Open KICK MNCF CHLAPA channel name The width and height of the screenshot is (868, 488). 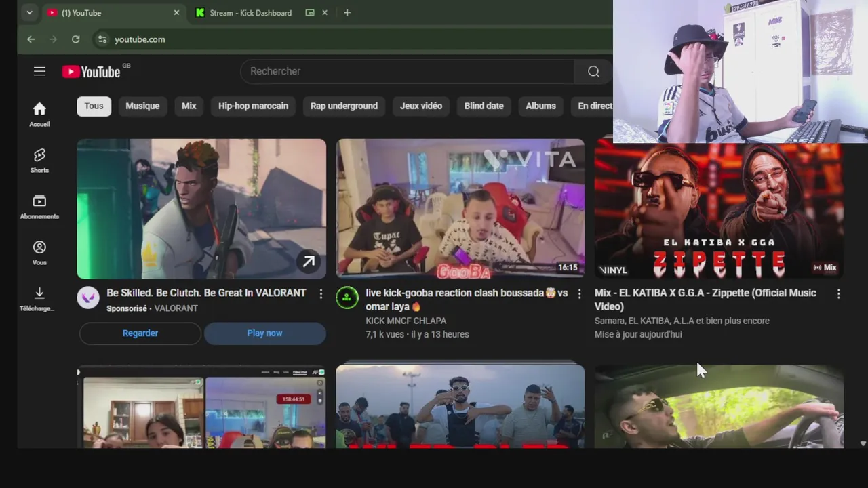tap(406, 321)
